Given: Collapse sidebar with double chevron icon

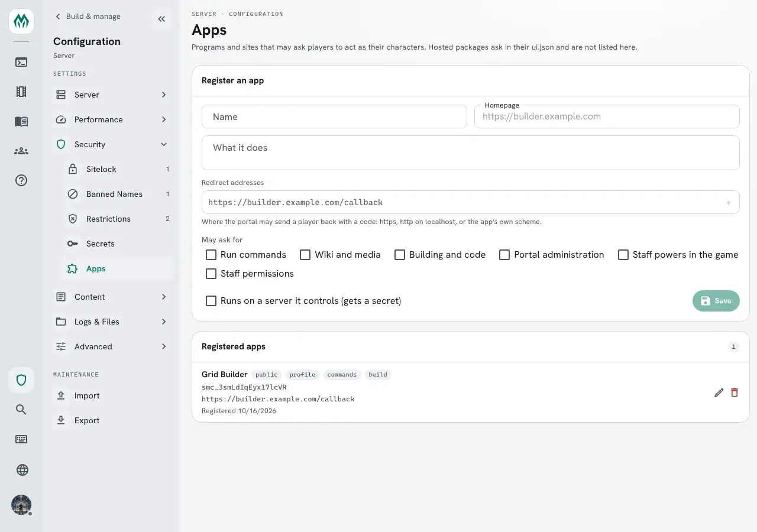Looking at the screenshot, I should (161, 19).
